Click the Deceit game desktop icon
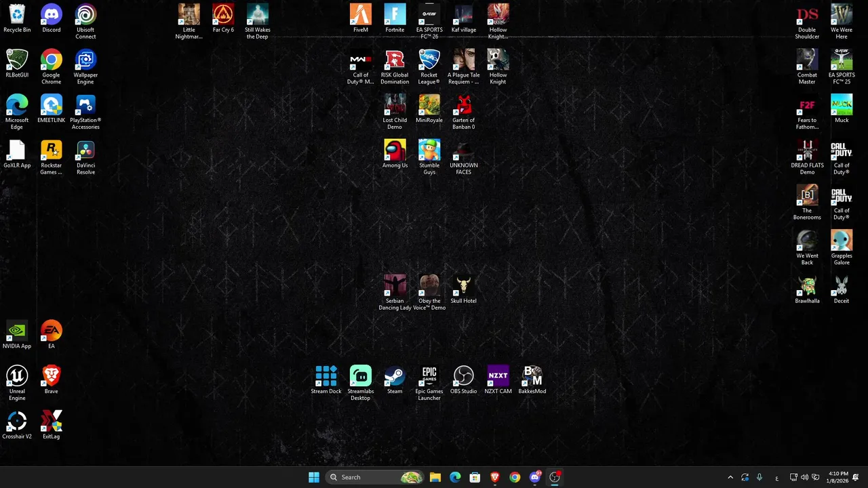 [842, 290]
